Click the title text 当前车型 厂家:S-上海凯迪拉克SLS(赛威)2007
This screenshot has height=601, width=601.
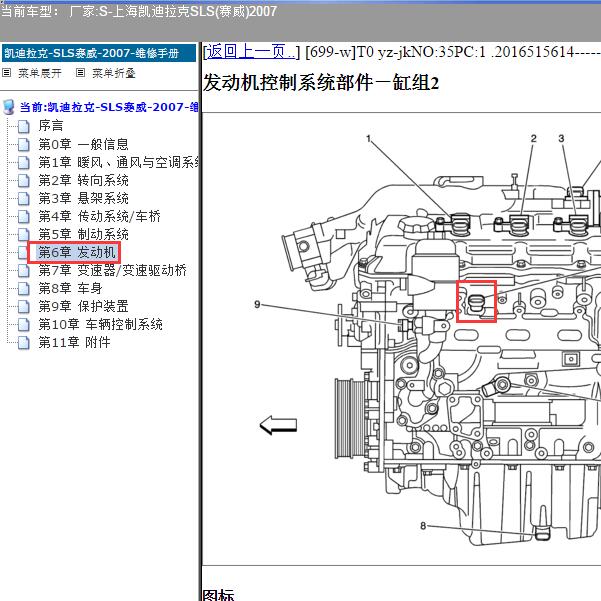(139, 11)
